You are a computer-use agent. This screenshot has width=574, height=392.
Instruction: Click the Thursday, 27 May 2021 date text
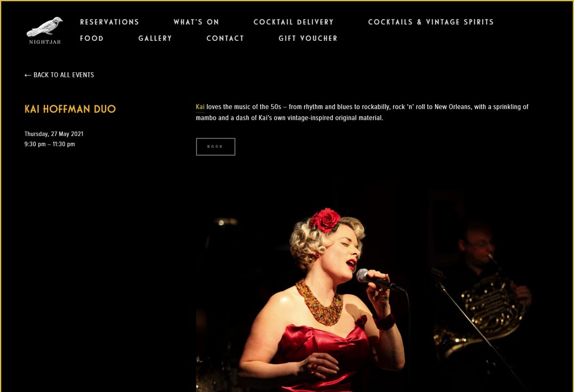pos(54,134)
